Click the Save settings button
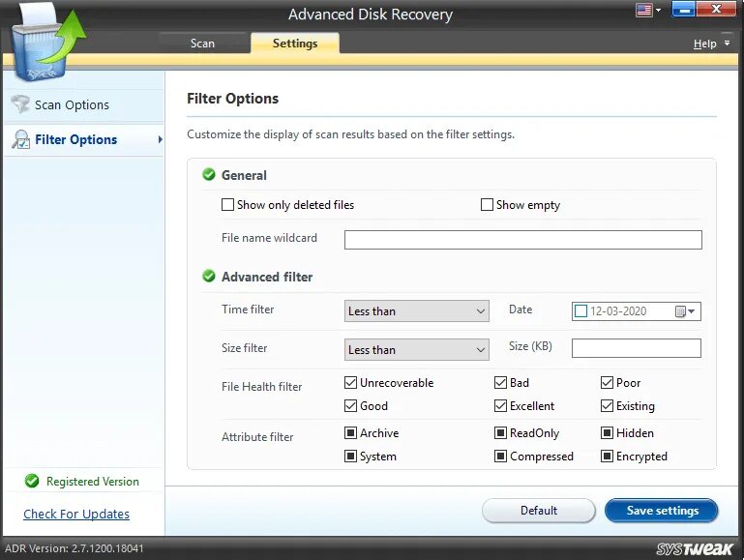744x560 pixels. pyautogui.click(x=662, y=511)
